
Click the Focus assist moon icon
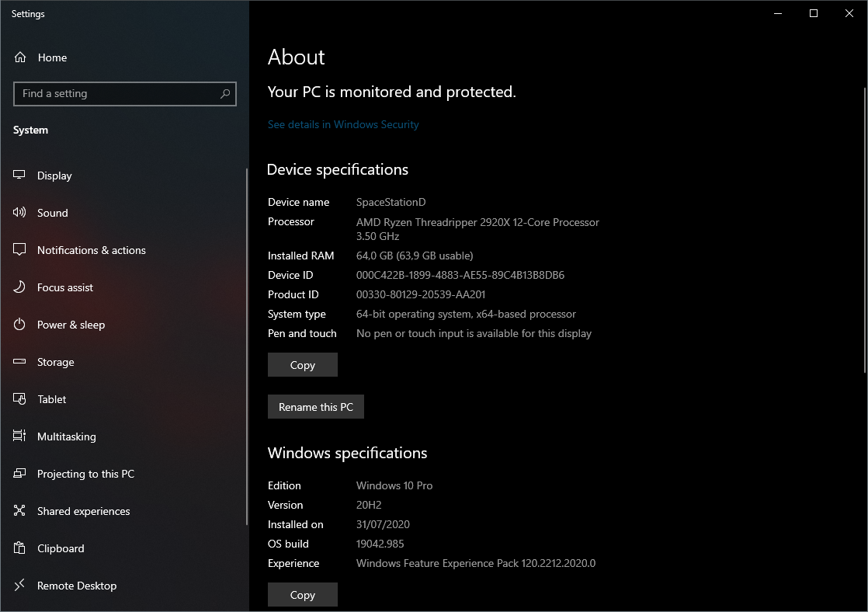[20, 287]
